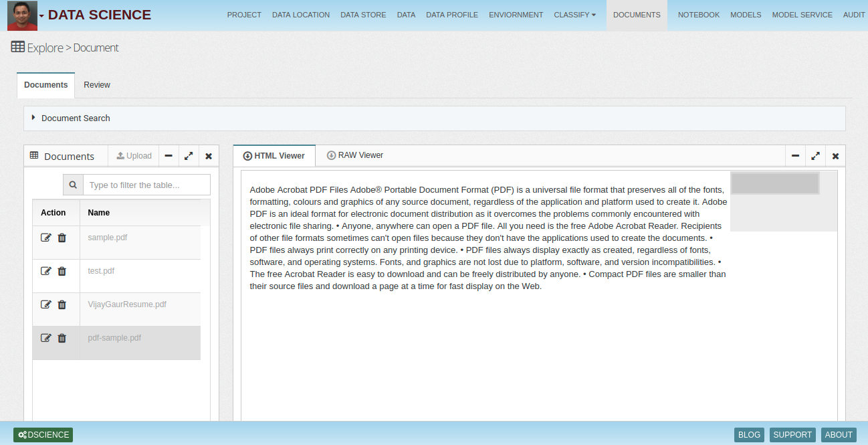Navigate to the Data menu item
The image size is (868, 445).
406,15
